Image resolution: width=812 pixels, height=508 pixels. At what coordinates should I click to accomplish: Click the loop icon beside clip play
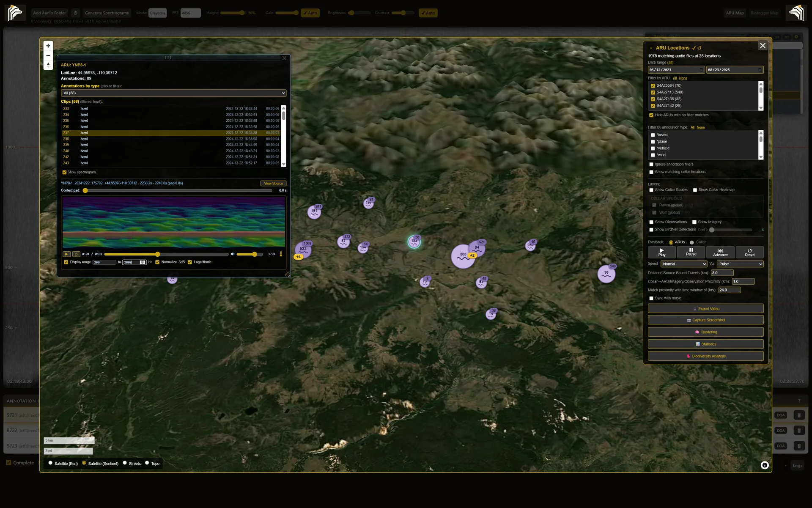click(76, 254)
